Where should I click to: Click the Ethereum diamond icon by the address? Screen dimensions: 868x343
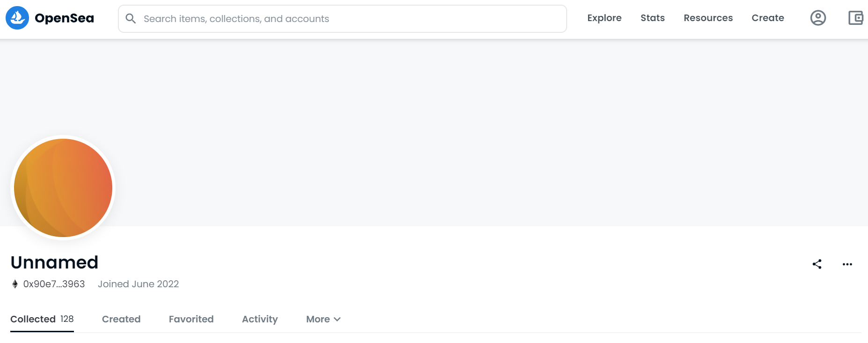pos(15,284)
